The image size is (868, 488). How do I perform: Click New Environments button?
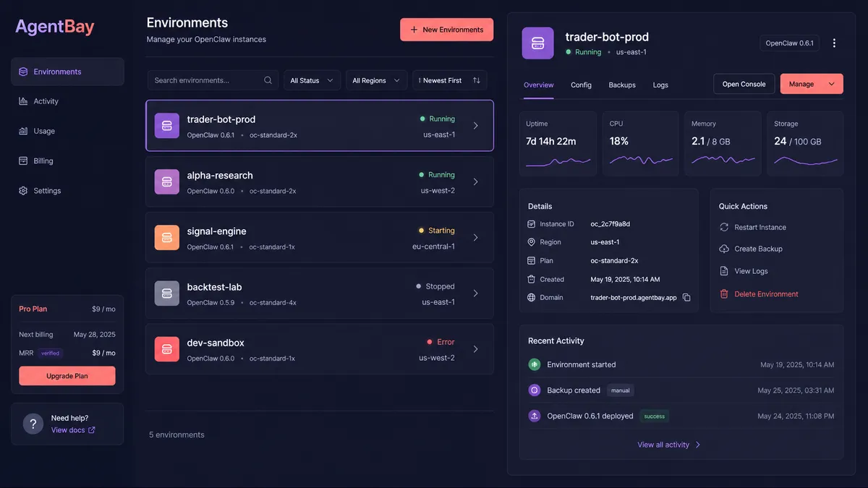(x=446, y=30)
